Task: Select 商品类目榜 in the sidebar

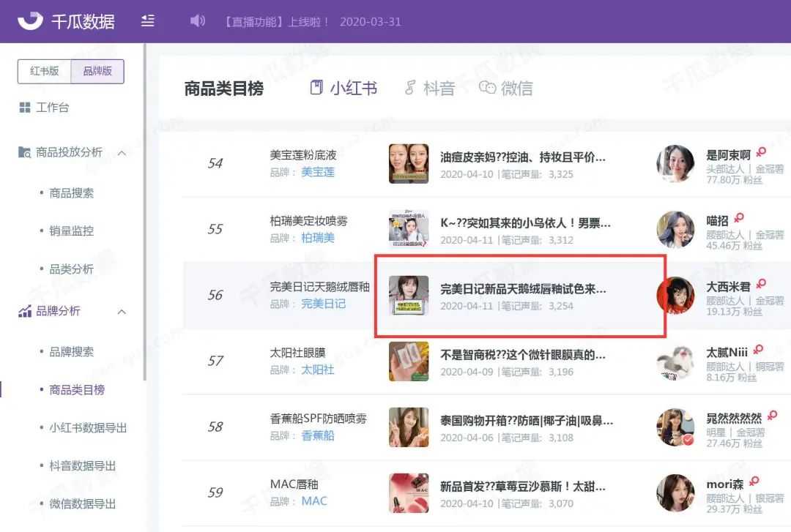Action: coord(77,390)
